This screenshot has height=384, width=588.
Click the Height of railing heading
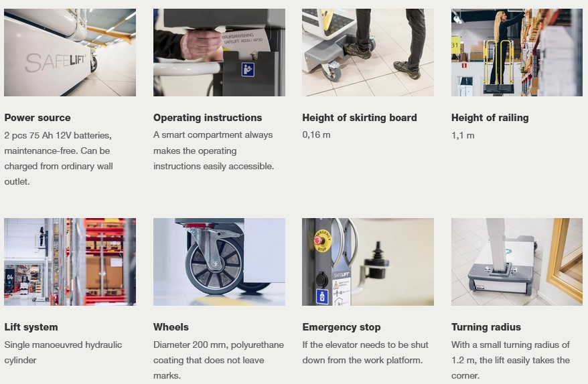490,118
